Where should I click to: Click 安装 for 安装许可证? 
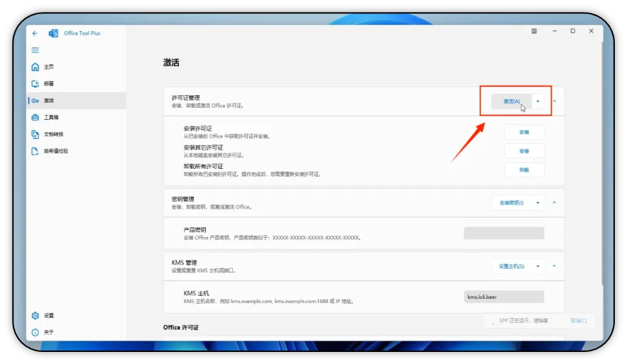pyautogui.click(x=524, y=132)
